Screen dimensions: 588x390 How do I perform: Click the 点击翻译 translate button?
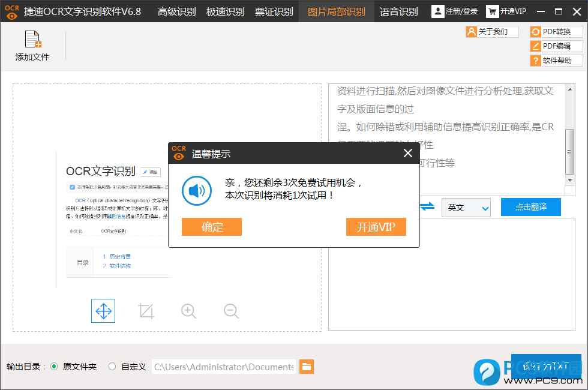531,207
